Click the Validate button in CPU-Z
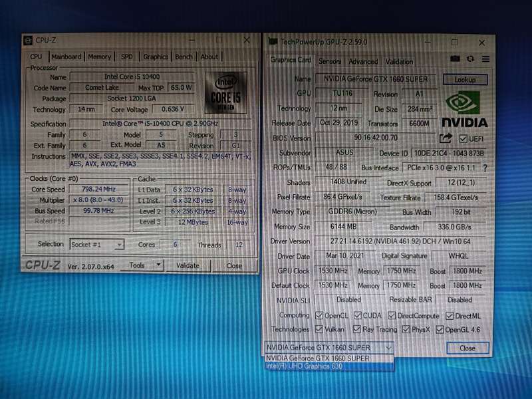 tap(188, 265)
